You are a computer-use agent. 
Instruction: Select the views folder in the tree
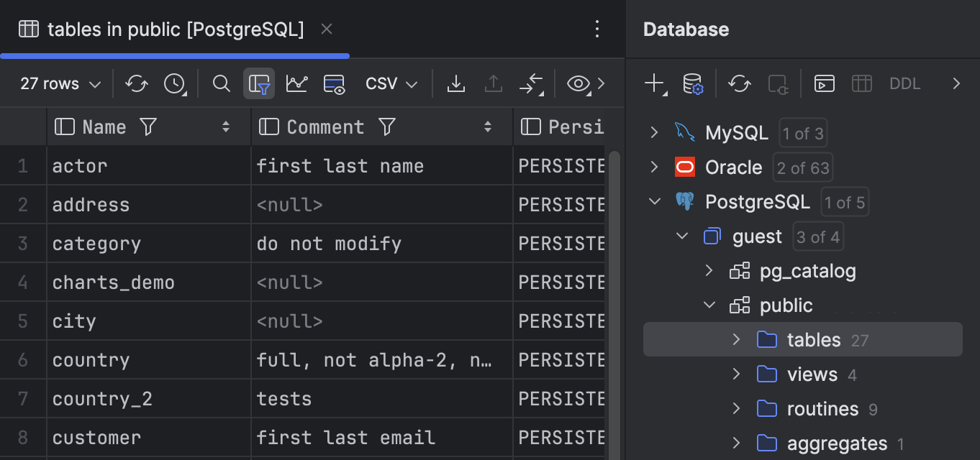pyautogui.click(x=812, y=374)
